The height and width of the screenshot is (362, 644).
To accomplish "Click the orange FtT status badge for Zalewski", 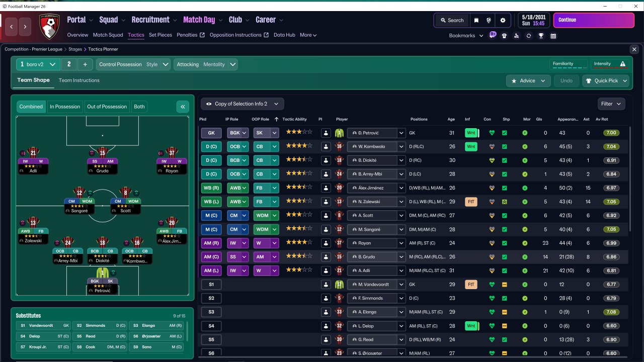I will [471, 202].
